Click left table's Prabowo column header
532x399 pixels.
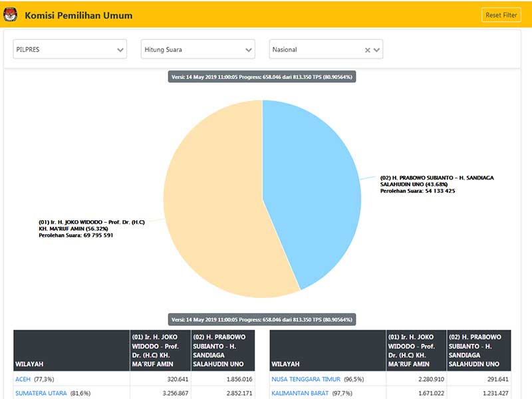223,350
